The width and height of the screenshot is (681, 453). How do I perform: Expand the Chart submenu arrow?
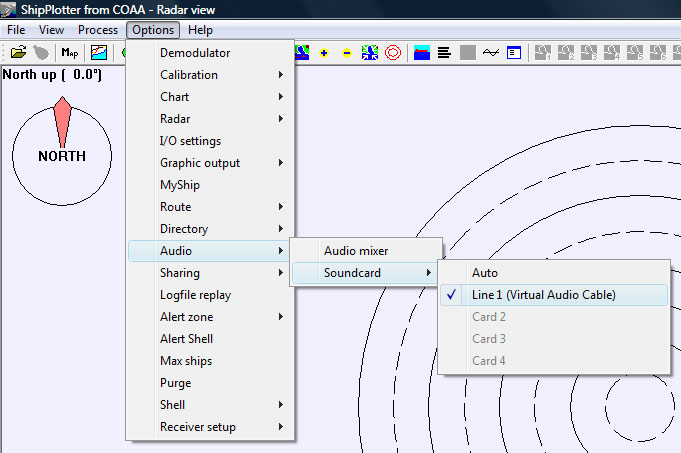281,96
